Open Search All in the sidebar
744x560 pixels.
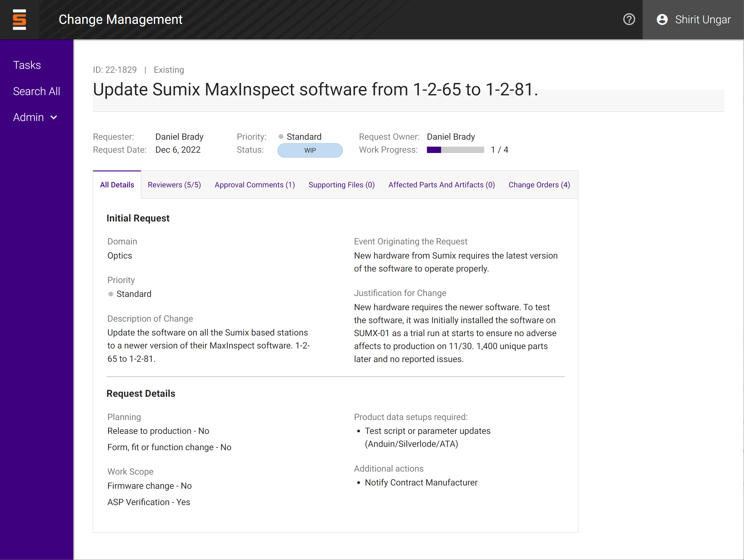[x=36, y=91]
